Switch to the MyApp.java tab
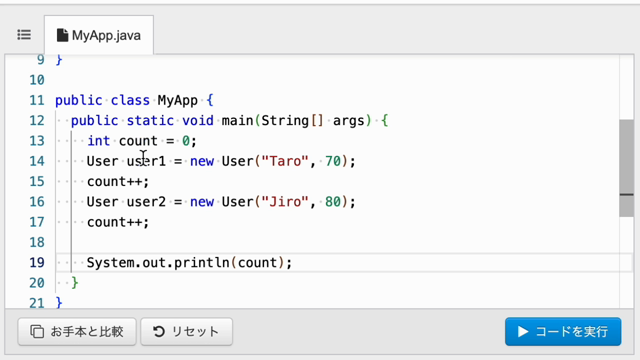640x360 pixels. point(99,35)
